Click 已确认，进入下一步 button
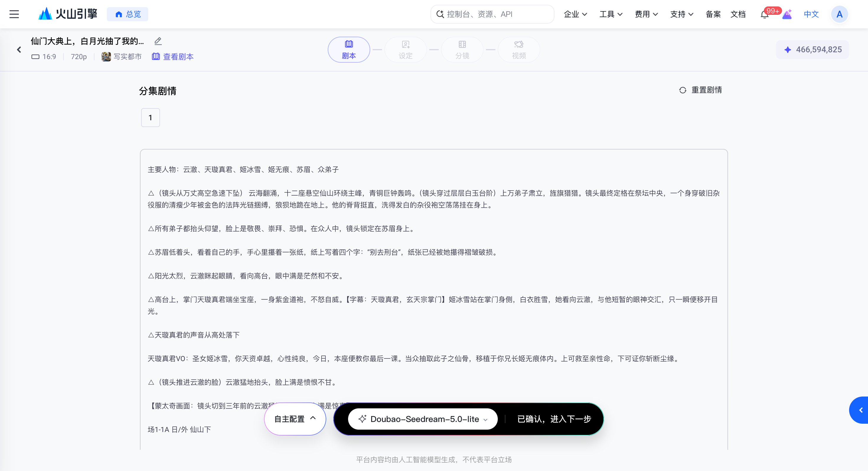 pos(554,419)
